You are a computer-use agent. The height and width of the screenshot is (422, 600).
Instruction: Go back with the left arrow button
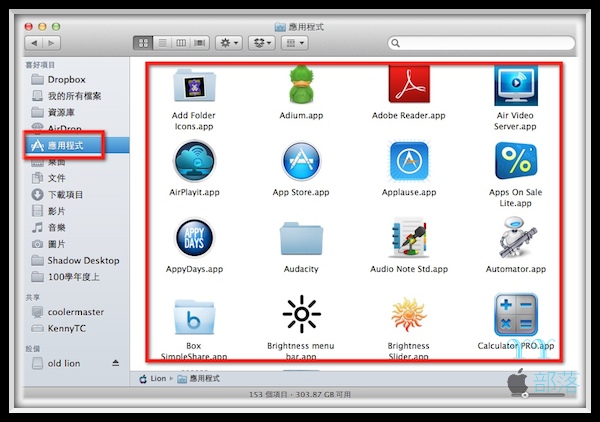tap(34, 43)
